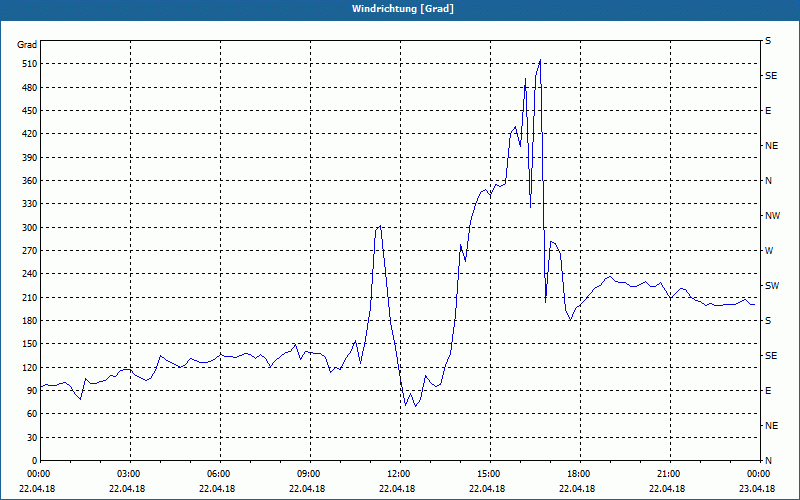Click the N compass label beside 0 gridline
800x500 pixels.
(x=768, y=461)
